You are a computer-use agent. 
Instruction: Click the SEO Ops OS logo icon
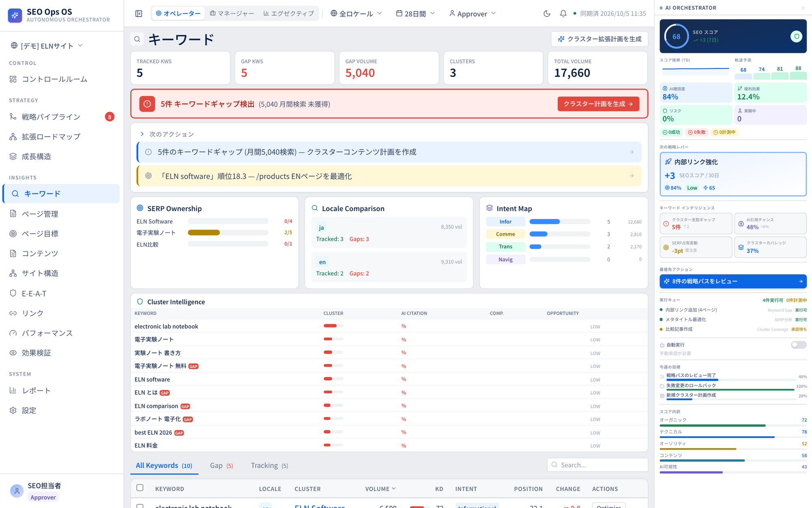15,15
